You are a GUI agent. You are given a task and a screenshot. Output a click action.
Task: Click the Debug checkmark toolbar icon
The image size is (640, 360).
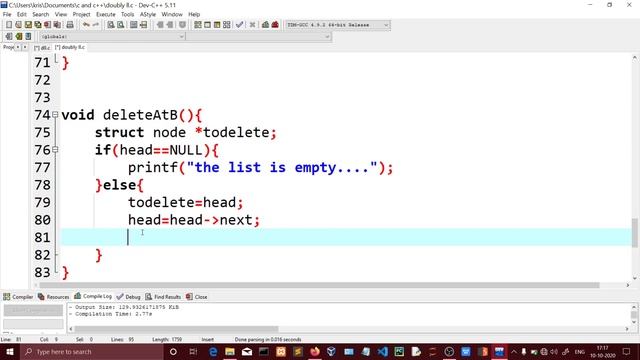(240, 25)
